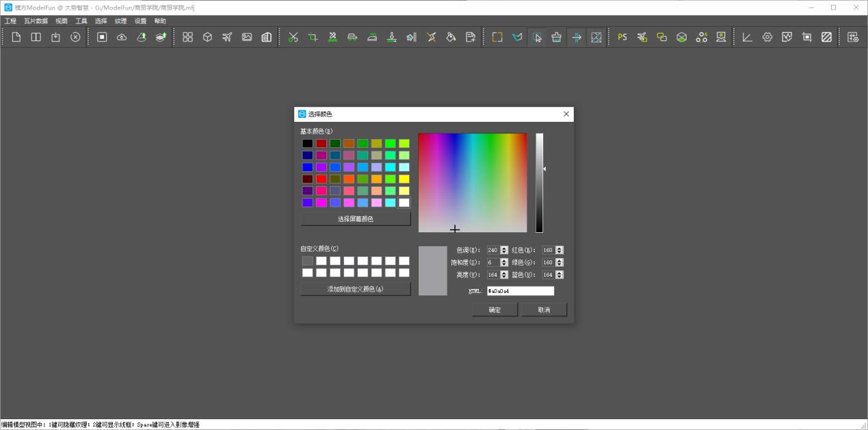This screenshot has height=430, width=868.
Task: Click the large gray color preview box
Action: [x=432, y=270]
